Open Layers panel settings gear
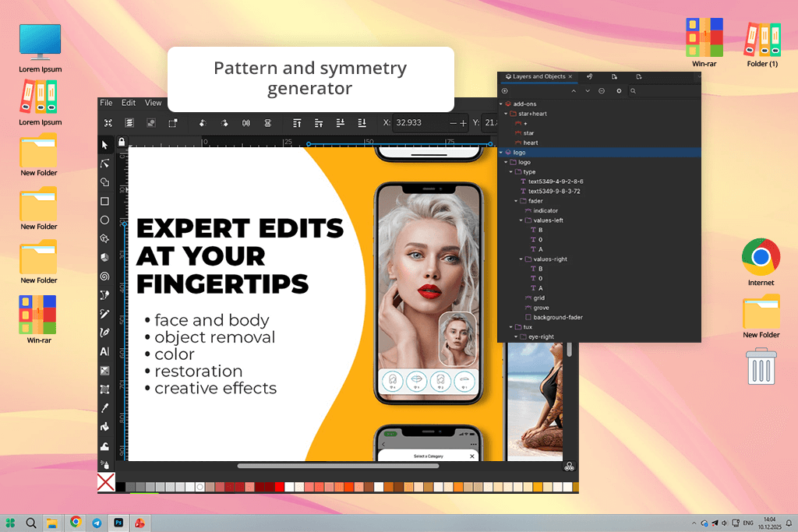This screenshot has width=798, height=532. 619,91
